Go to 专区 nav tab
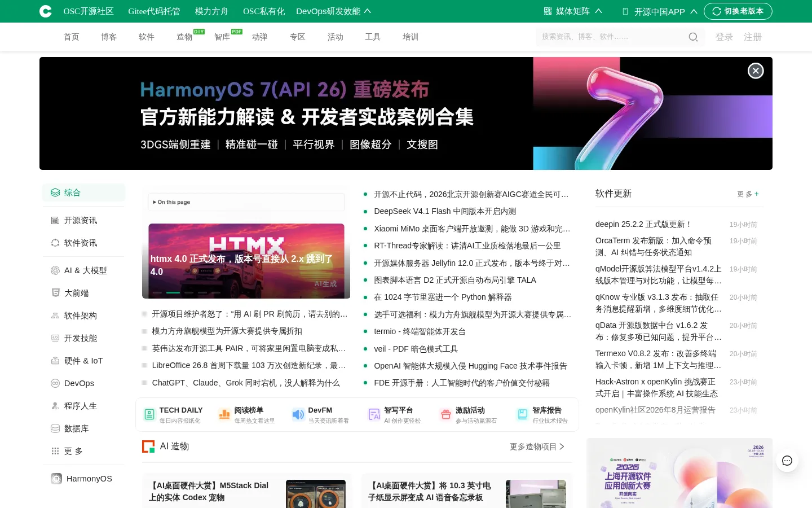The image size is (812, 508). pyautogui.click(x=298, y=37)
